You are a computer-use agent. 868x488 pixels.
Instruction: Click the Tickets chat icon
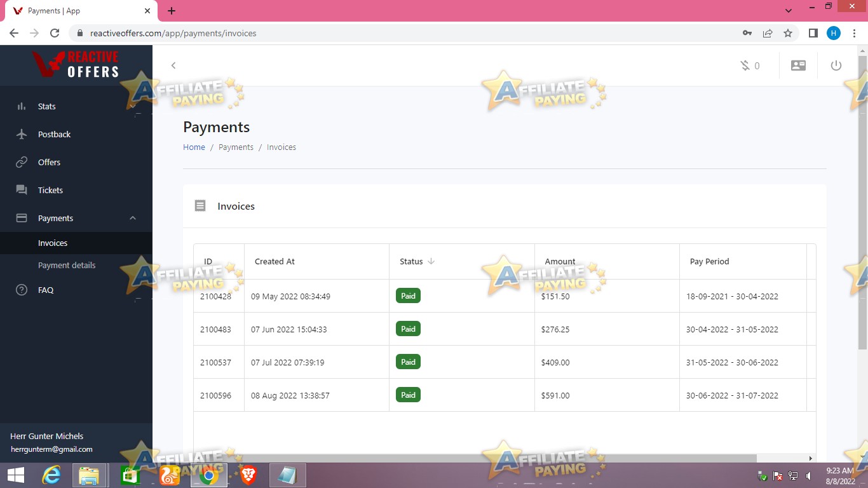(x=22, y=190)
